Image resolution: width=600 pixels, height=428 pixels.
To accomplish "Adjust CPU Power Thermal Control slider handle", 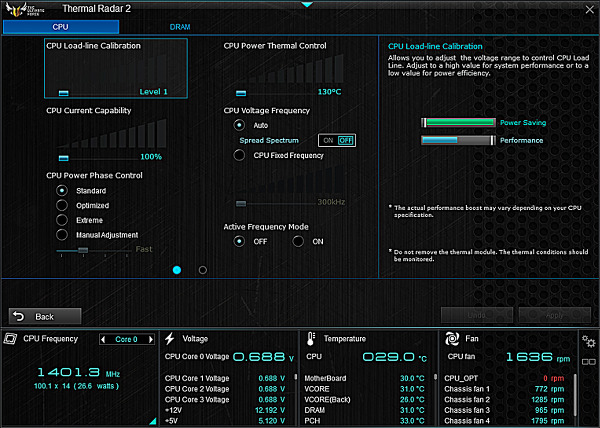I will click(241, 93).
